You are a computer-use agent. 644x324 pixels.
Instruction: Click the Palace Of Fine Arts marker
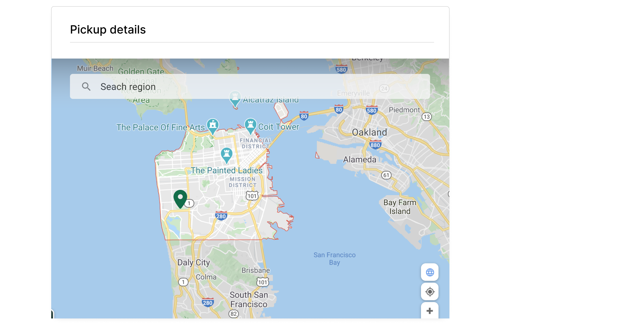212,126
